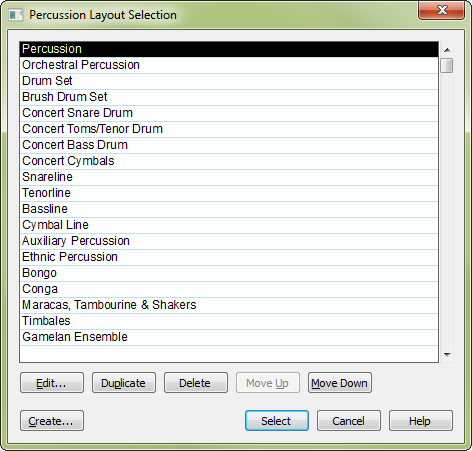Viewport: 472px width, 451px height.
Task: Open the Create... layout button
Action: pyautogui.click(x=52, y=421)
